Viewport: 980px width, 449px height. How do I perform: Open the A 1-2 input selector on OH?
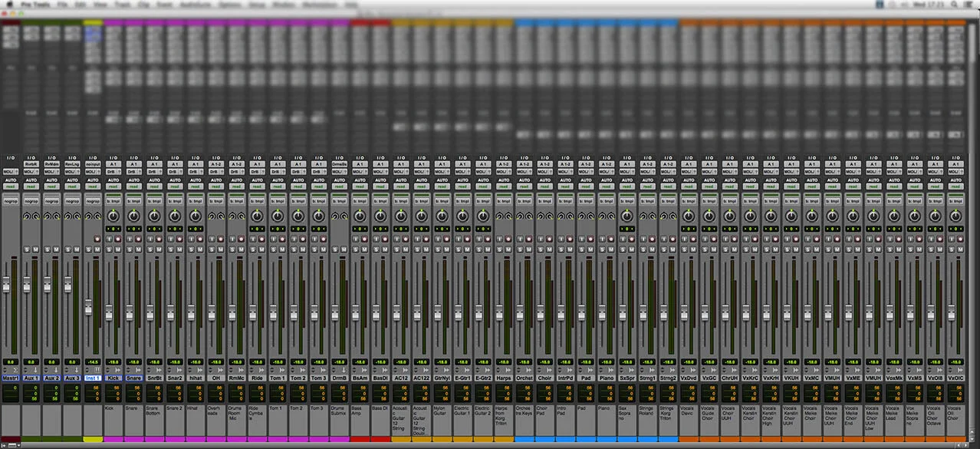click(216, 164)
